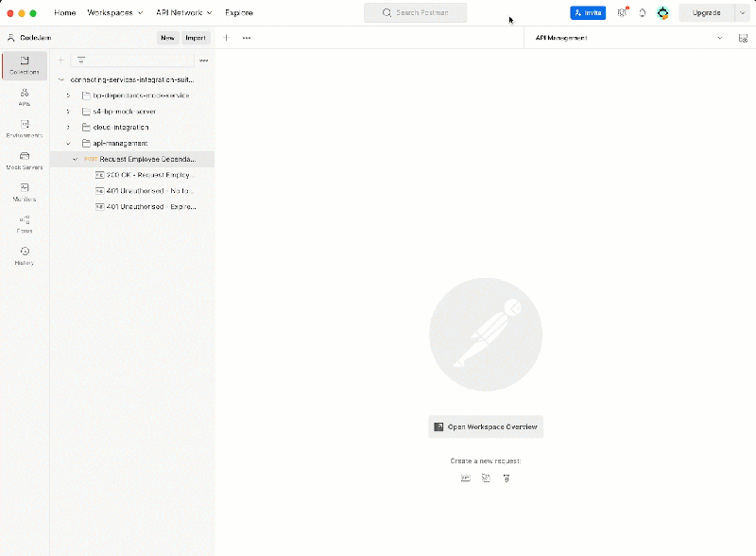The image size is (756, 556).
Task: Open the History sidebar tab
Action: coord(25,256)
